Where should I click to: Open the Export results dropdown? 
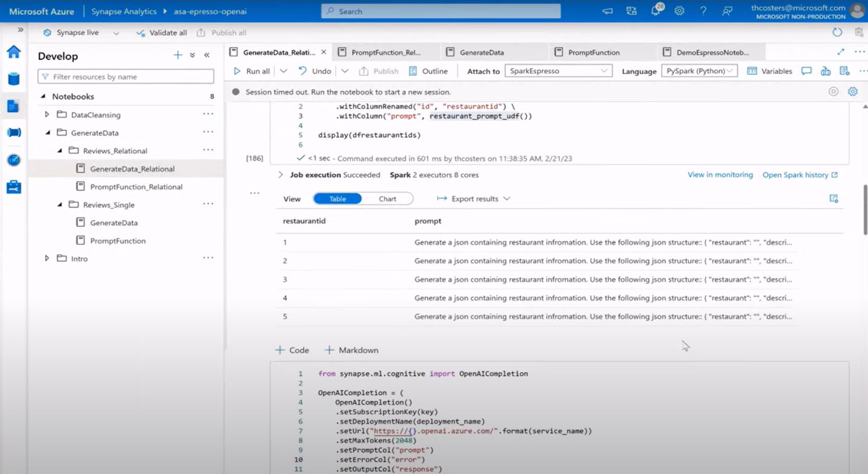474,199
